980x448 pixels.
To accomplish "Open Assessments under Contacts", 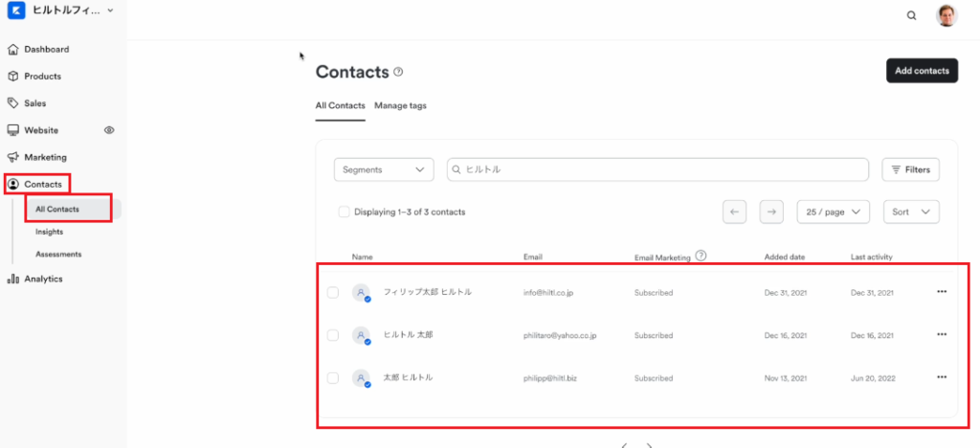I will (58, 255).
